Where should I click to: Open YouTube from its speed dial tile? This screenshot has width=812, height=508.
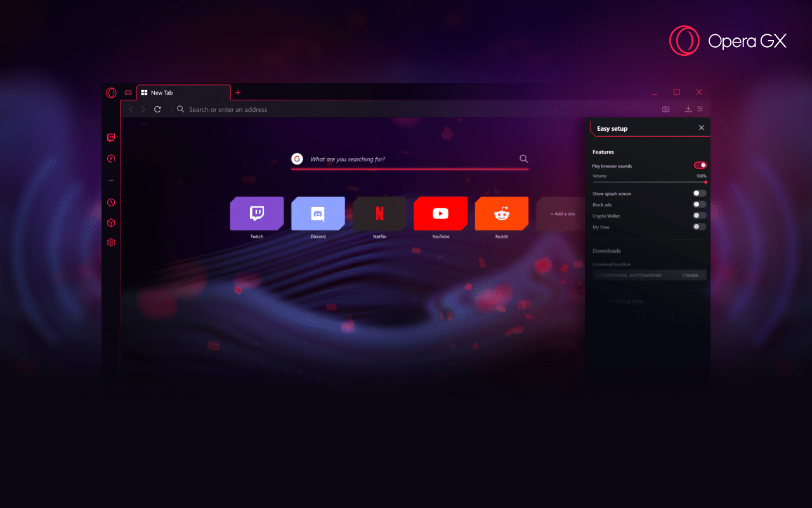click(x=440, y=214)
